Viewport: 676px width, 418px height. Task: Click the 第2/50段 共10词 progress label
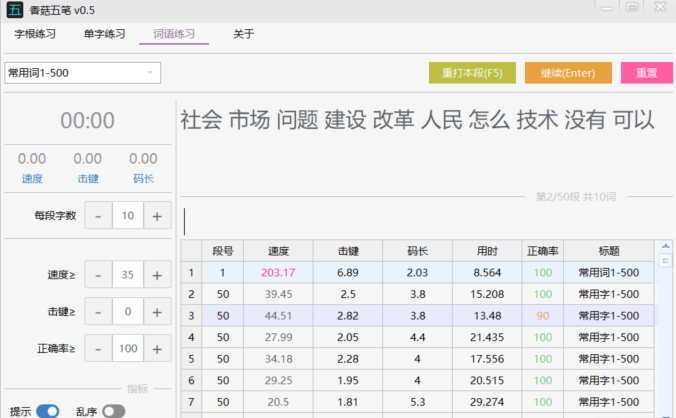tap(576, 197)
